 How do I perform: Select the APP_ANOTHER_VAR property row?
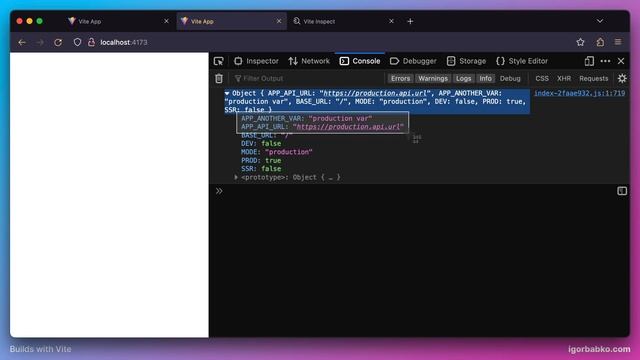point(306,118)
